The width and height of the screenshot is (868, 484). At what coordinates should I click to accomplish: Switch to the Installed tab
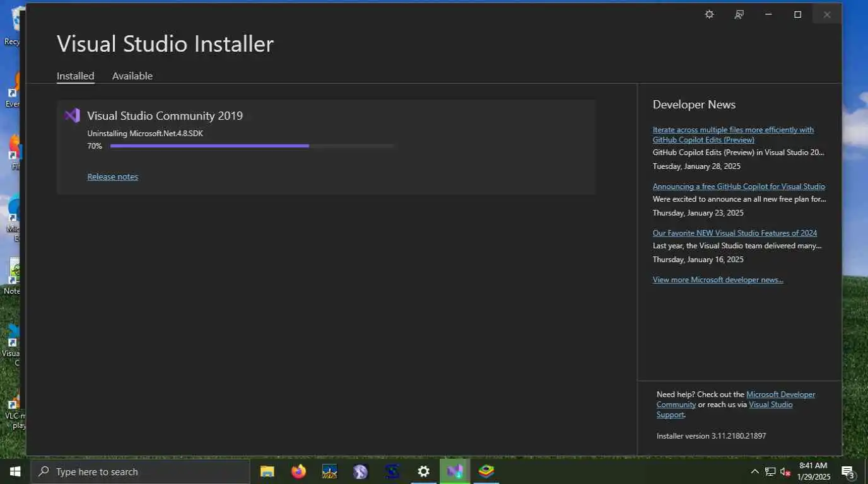(75, 76)
